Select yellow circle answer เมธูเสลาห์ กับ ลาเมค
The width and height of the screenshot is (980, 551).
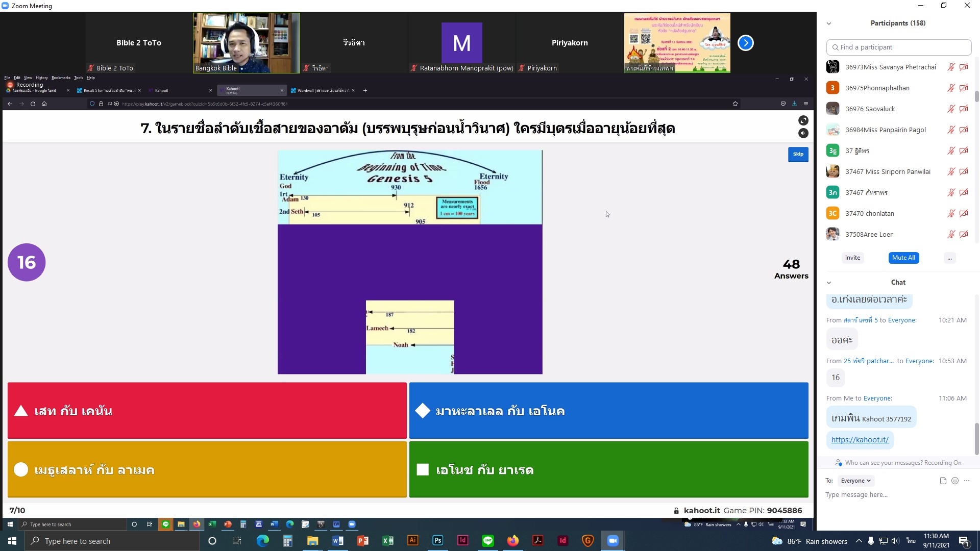pyautogui.click(x=207, y=469)
